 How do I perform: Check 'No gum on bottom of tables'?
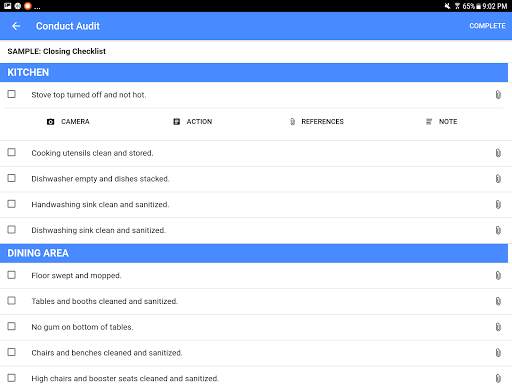pos(12,326)
